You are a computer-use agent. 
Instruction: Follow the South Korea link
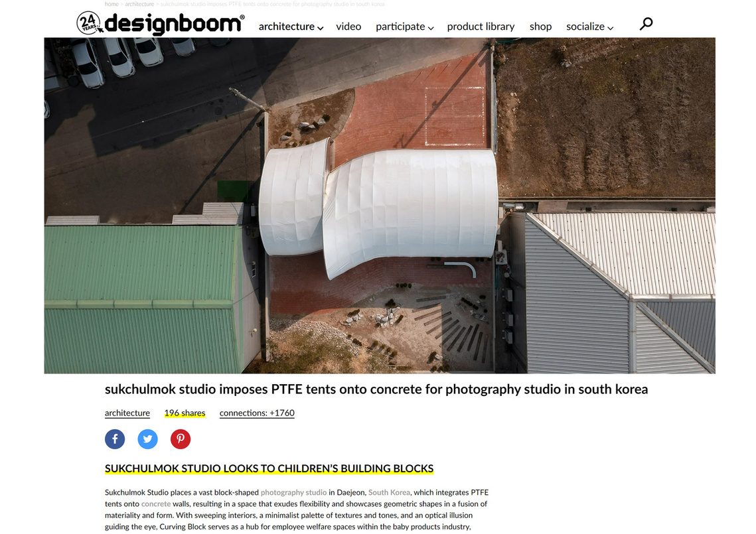tap(389, 493)
